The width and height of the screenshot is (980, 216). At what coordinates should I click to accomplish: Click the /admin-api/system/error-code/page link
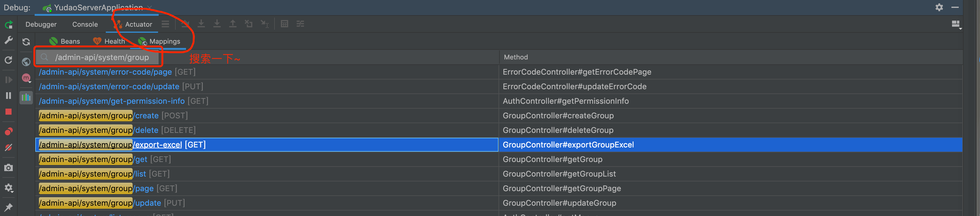click(x=105, y=72)
